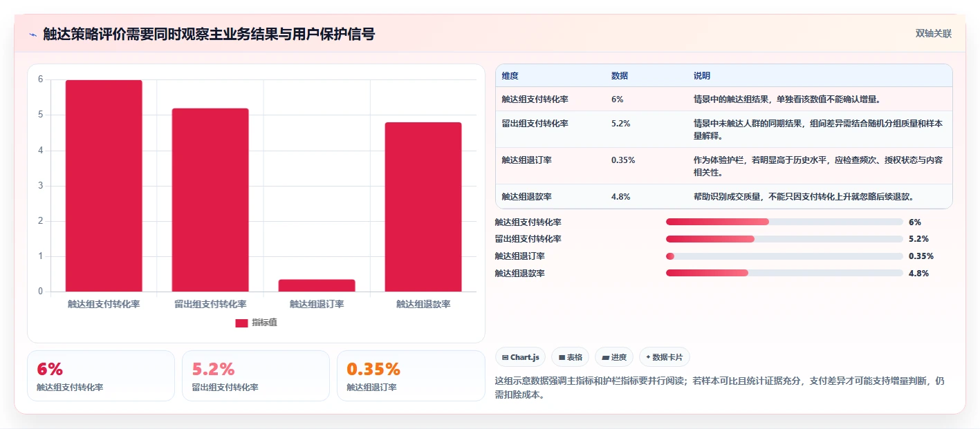
Task: Click table value 0.35%
Action: [x=623, y=160]
